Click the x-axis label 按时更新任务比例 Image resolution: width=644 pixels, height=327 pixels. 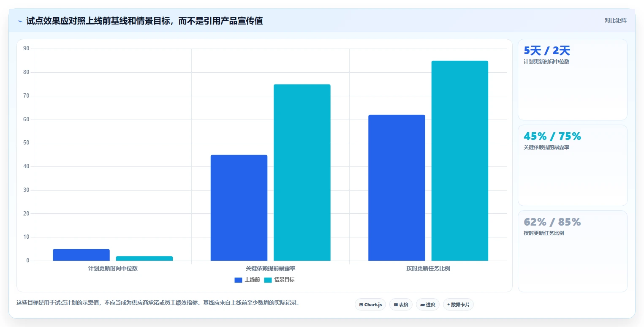pyautogui.click(x=428, y=268)
